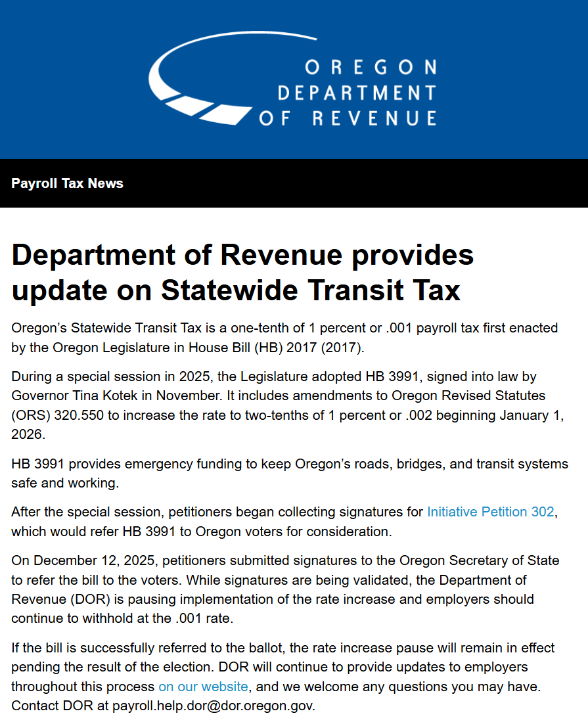Click the paragraph about HB 3991 emergency funding
Image resolution: width=588 pixels, height=726 pixels.
pos(289,473)
